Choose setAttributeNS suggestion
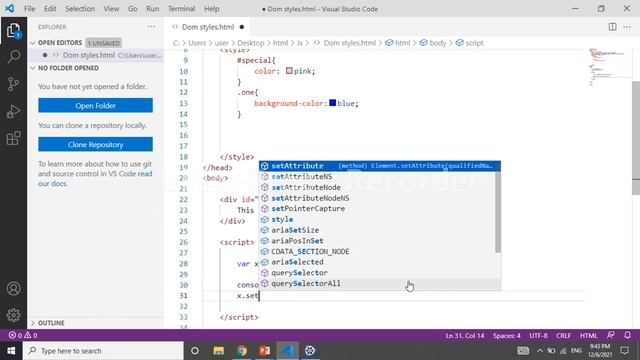640x360 pixels. pos(377,176)
